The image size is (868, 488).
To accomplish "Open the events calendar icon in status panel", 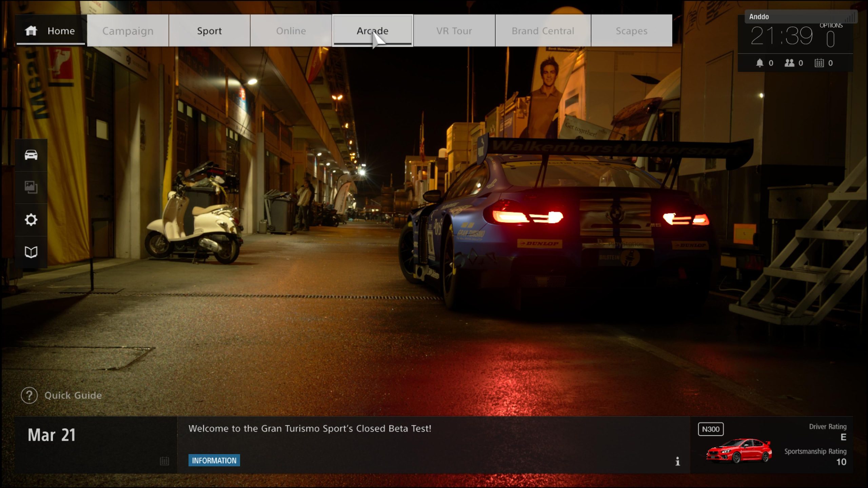I will 819,63.
